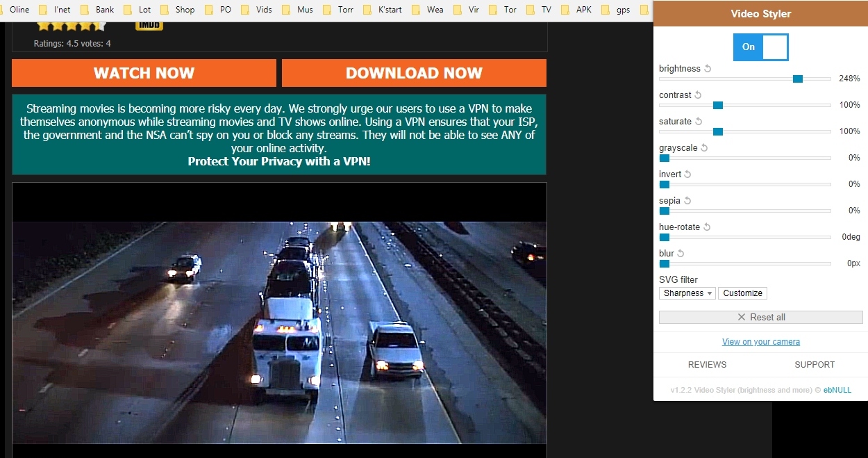868x458 pixels.
Task: Reset saturate with its circular arrow
Action: pos(699,122)
